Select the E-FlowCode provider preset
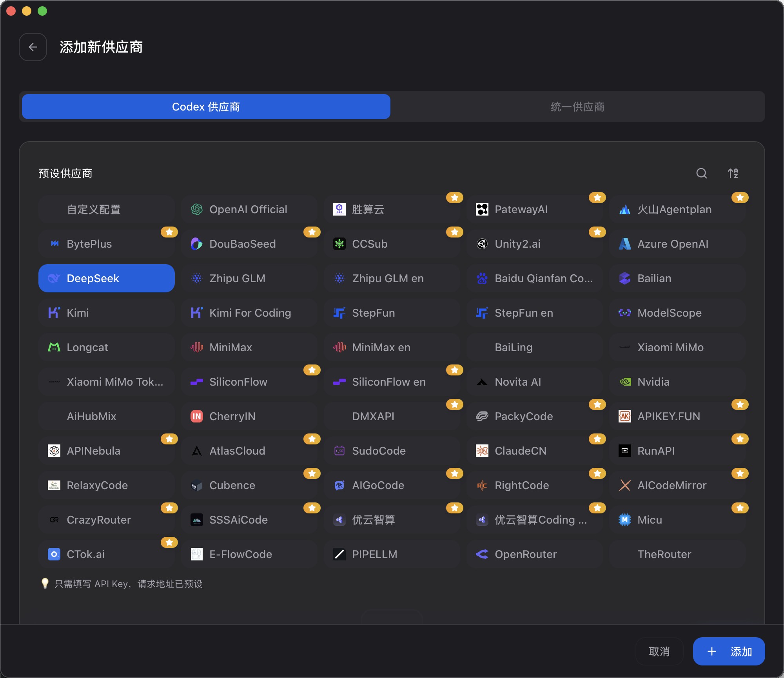784x678 pixels. [249, 554]
